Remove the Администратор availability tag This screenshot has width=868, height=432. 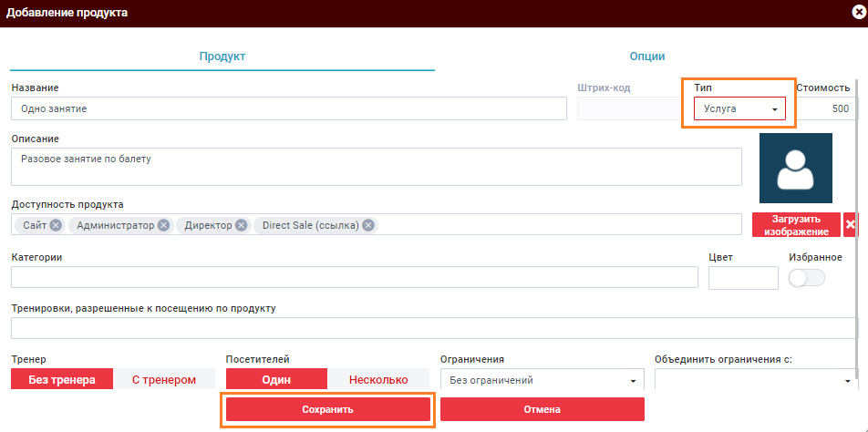pyautogui.click(x=163, y=225)
